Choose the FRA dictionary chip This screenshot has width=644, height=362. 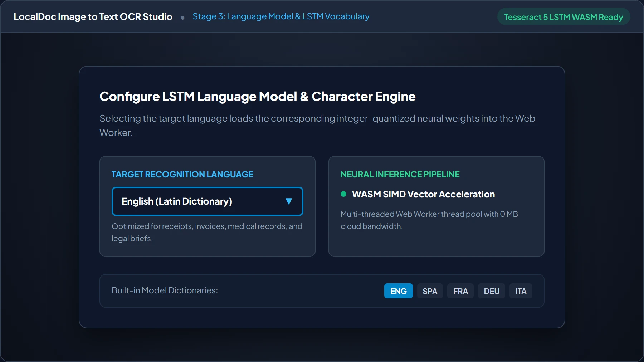click(x=460, y=291)
